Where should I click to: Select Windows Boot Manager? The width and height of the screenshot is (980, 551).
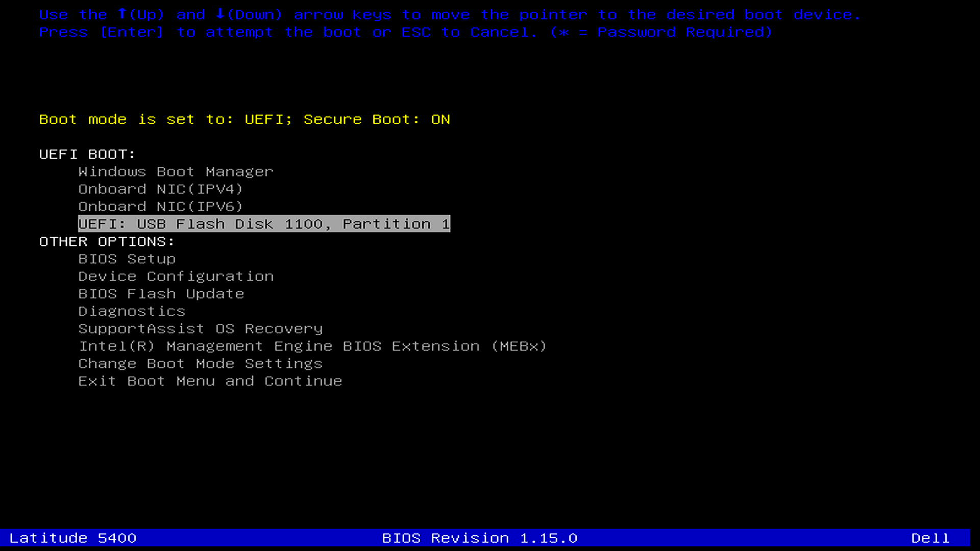176,172
